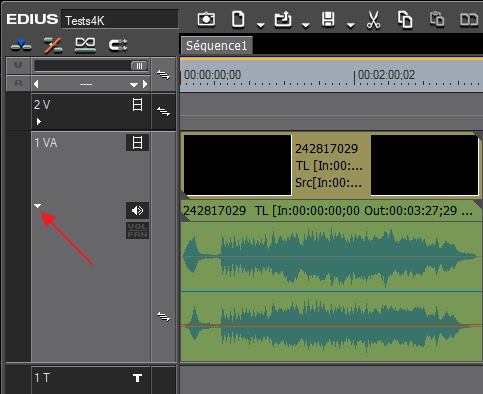Open the project folder icon in the toolbar
The height and width of the screenshot is (394, 483).
[x=283, y=19]
